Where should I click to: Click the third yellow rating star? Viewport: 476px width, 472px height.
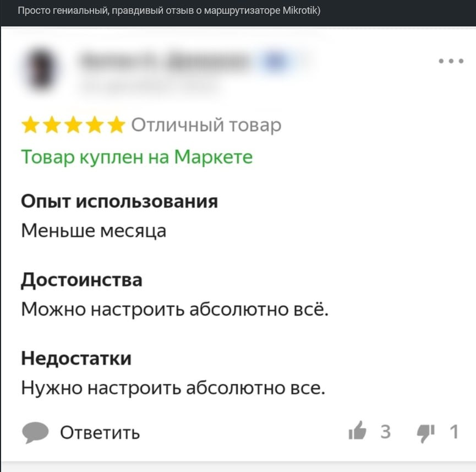click(x=73, y=126)
